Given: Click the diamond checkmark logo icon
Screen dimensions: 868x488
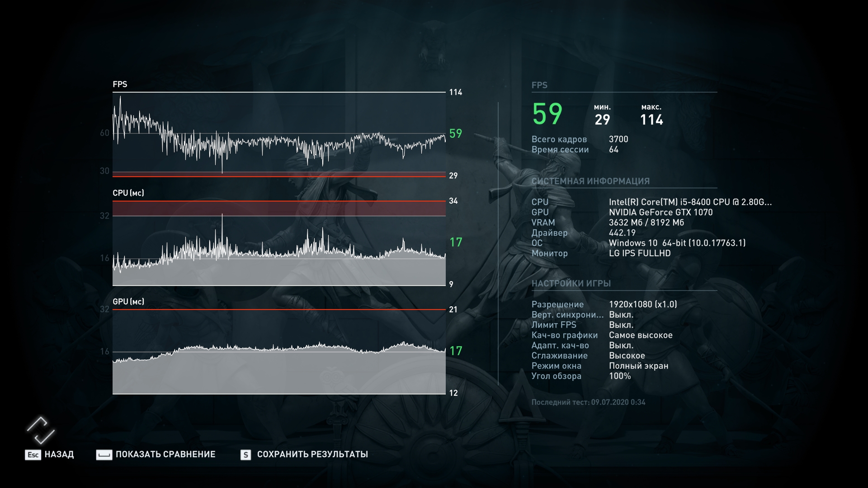Looking at the screenshot, I should [x=40, y=430].
